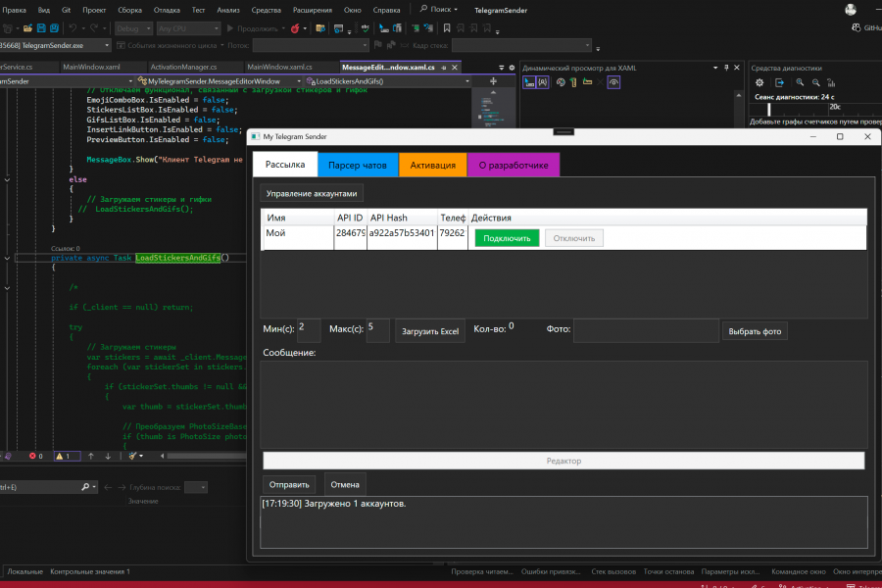Select the Парсер чатов tab in Telegram Sender
882x588 pixels.
(x=358, y=166)
